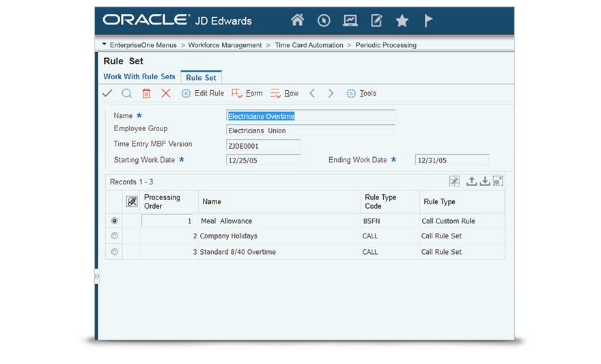
Task: Select the Meal Allowance row radio button
Action: pyautogui.click(x=114, y=221)
